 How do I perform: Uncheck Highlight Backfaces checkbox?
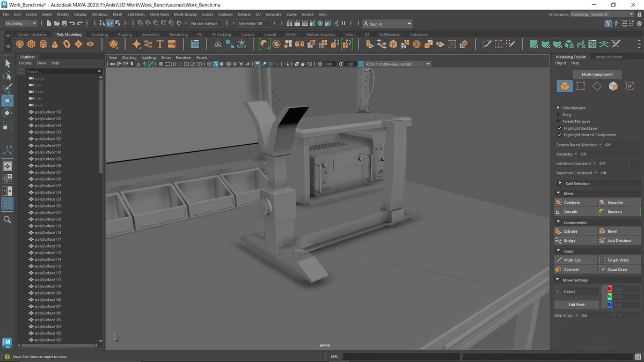pyautogui.click(x=559, y=128)
